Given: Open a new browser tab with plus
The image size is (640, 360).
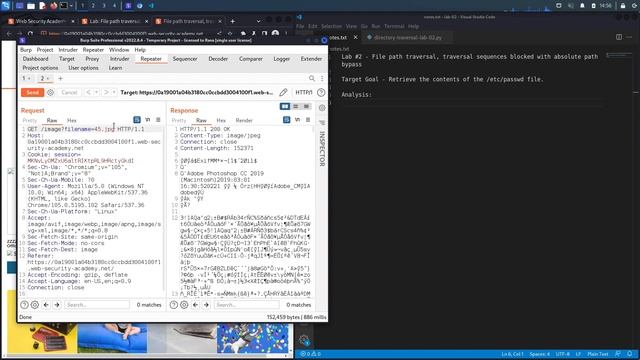Looking at the screenshot, I should pos(232,21).
